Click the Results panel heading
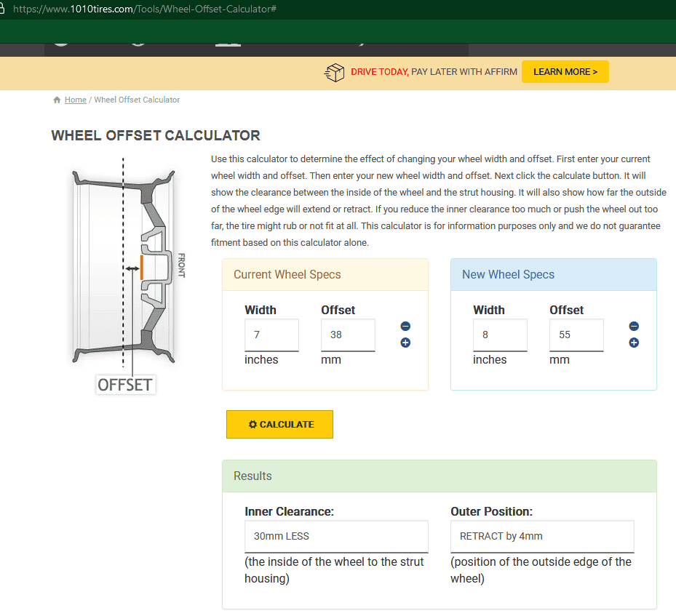The width and height of the screenshot is (676, 616). coord(252,476)
